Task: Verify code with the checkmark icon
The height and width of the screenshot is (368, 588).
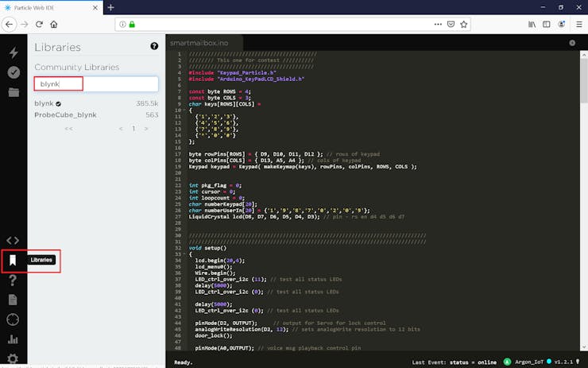Action: pyautogui.click(x=14, y=72)
